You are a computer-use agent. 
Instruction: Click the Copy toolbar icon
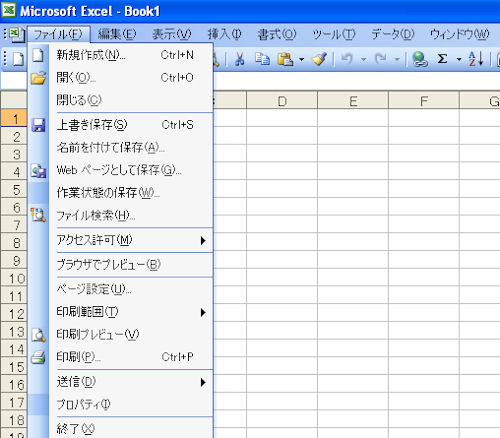(262, 59)
